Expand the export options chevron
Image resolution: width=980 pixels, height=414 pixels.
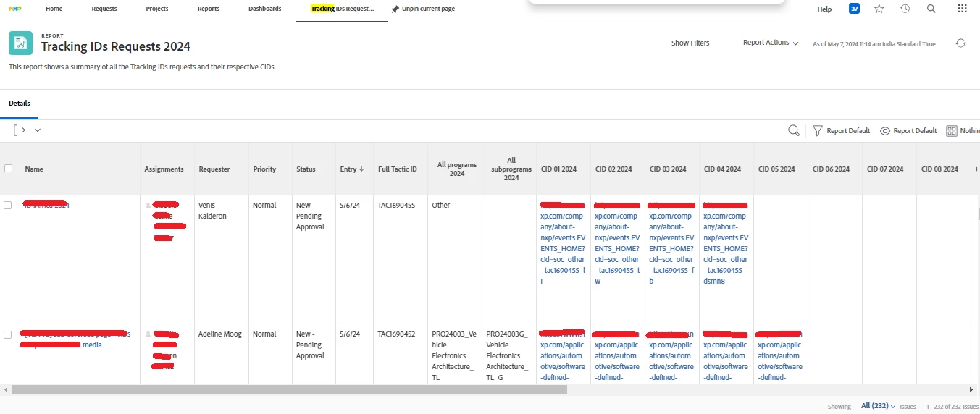[38, 130]
